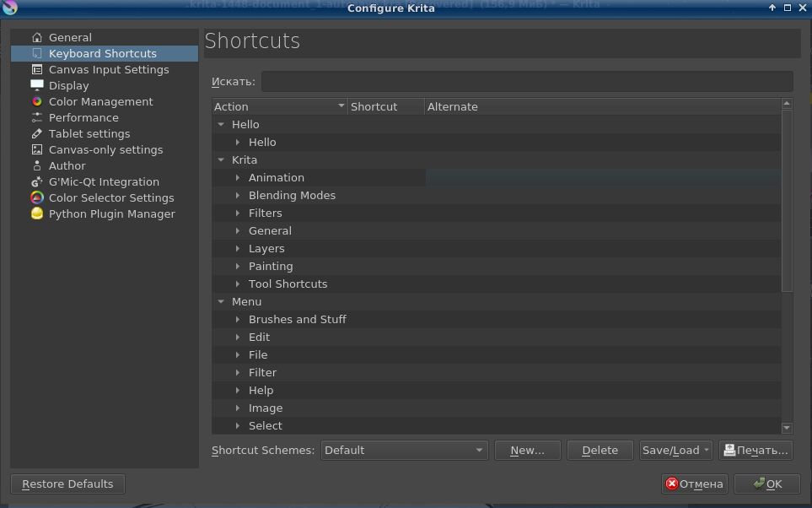812x508 pixels.
Task: Click the green check icon on OK
Action: coord(759,484)
